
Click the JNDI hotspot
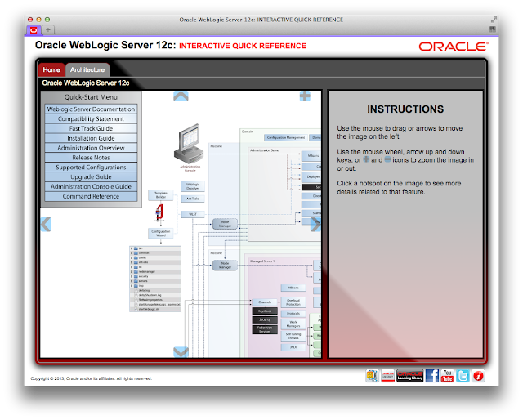293,347
